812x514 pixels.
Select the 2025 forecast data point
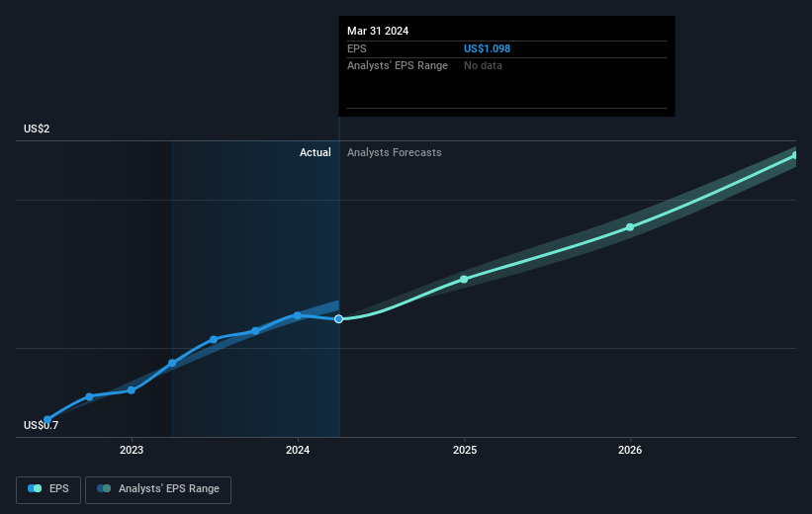click(464, 280)
